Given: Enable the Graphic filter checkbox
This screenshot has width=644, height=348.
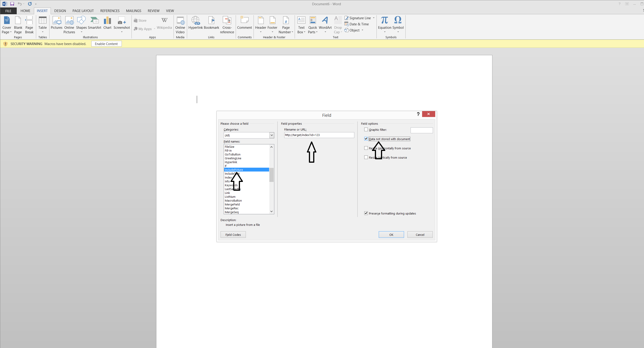Looking at the screenshot, I should coord(366,129).
